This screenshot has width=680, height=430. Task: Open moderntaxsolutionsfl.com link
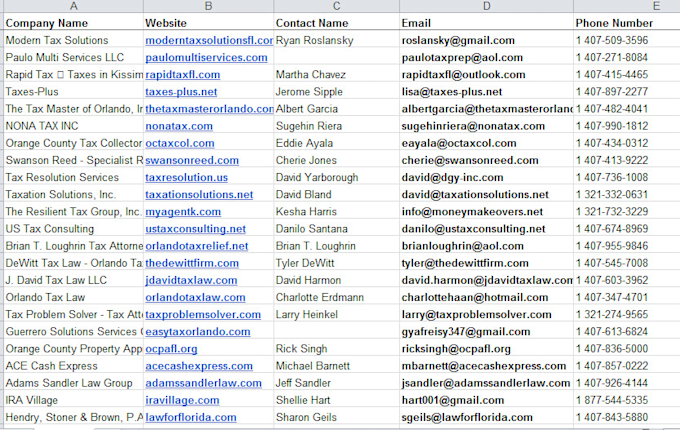(x=209, y=40)
